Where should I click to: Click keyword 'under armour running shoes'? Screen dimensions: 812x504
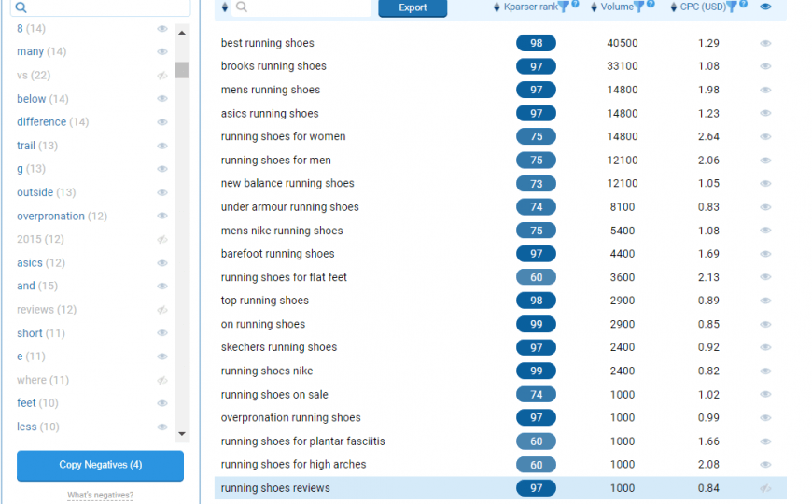(x=290, y=207)
